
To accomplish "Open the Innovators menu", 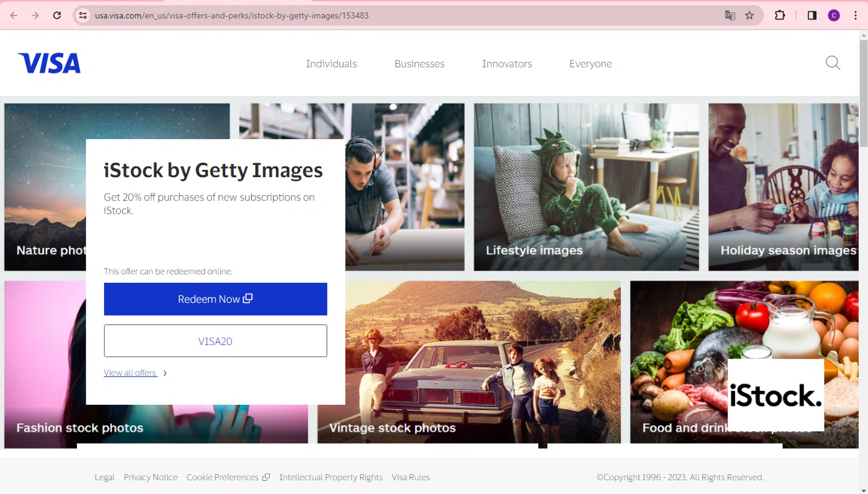I will pyautogui.click(x=507, y=64).
